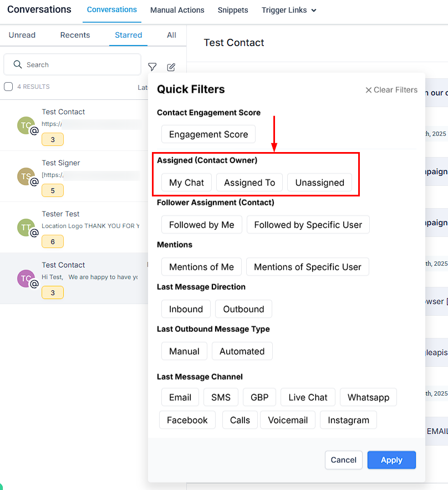The height and width of the screenshot is (490, 448).
Task: Click purple TC avatar of last Test Contact
Action: click(26, 279)
